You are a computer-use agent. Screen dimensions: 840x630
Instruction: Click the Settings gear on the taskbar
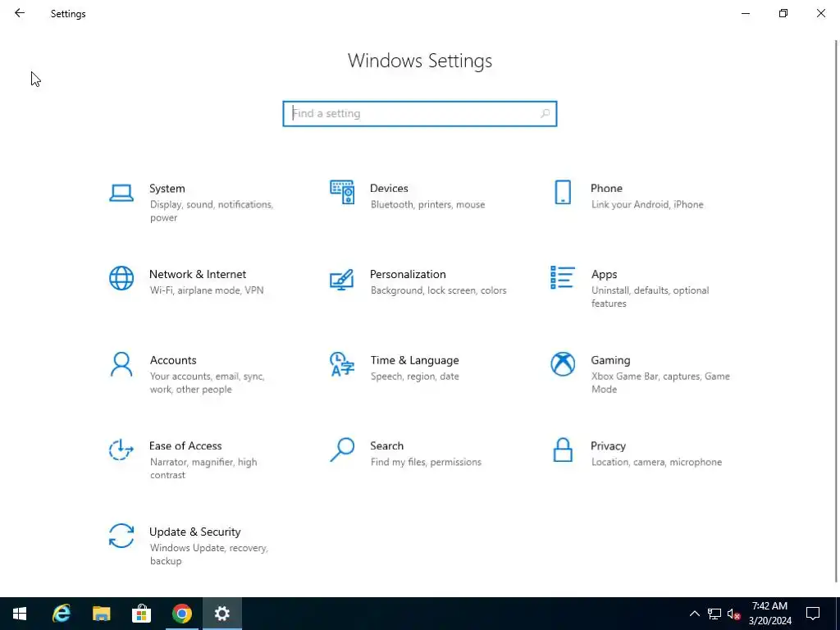click(221, 614)
